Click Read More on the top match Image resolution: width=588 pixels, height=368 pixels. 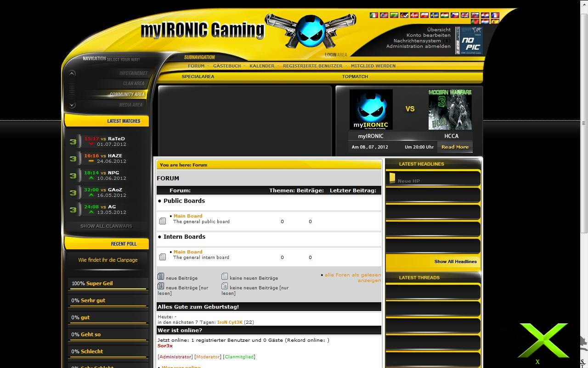[x=455, y=147]
